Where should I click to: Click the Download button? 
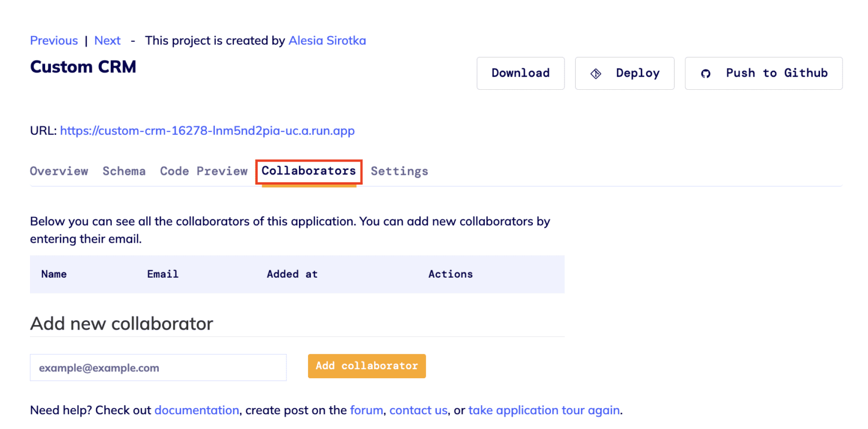pyautogui.click(x=520, y=73)
